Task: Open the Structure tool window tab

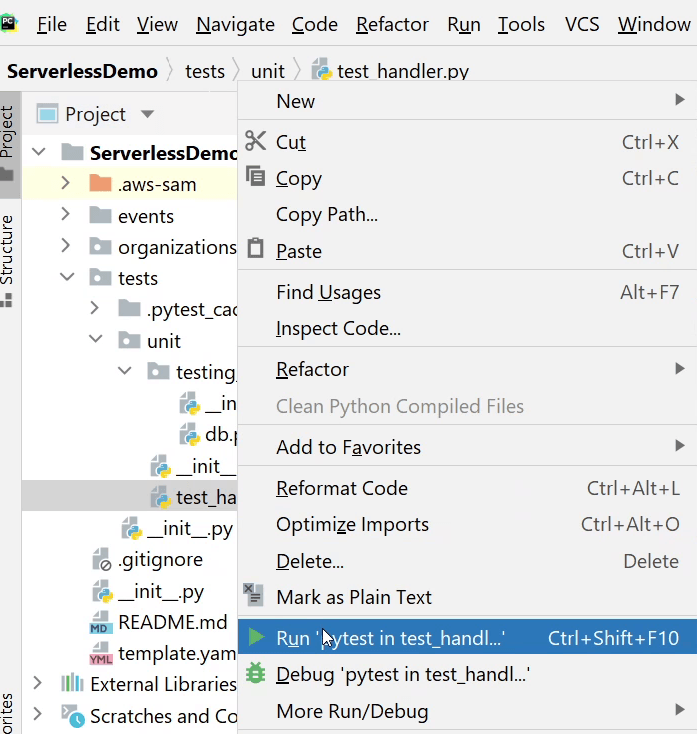Action: [x=8, y=250]
